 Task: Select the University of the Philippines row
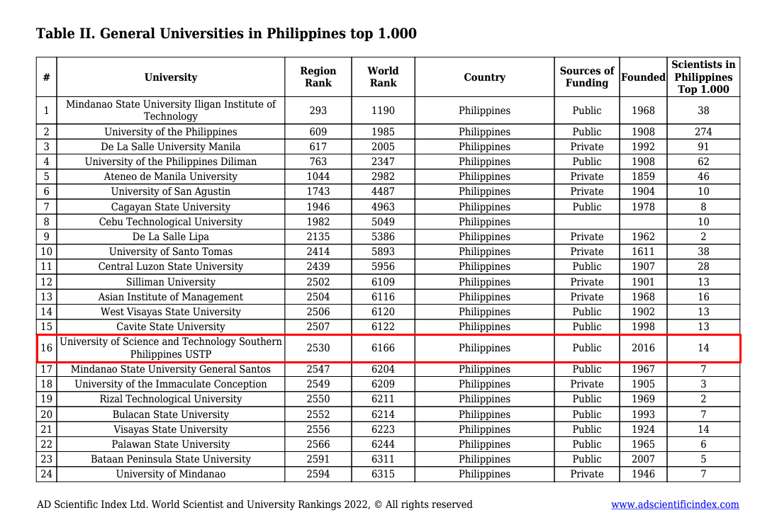point(170,131)
